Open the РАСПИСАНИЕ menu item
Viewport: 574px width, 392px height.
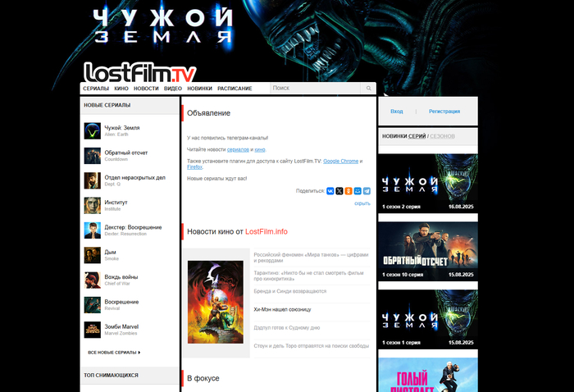pyautogui.click(x=235, y=88)
